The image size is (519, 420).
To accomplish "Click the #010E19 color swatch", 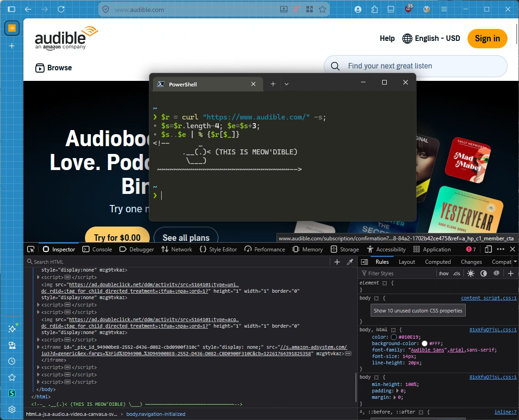I will coord(394,337).
